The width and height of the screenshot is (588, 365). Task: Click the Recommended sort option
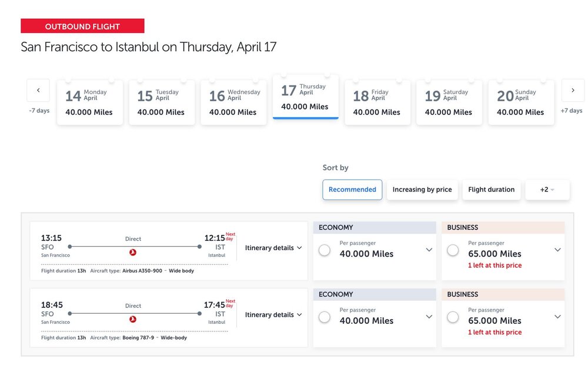[352, 190]
